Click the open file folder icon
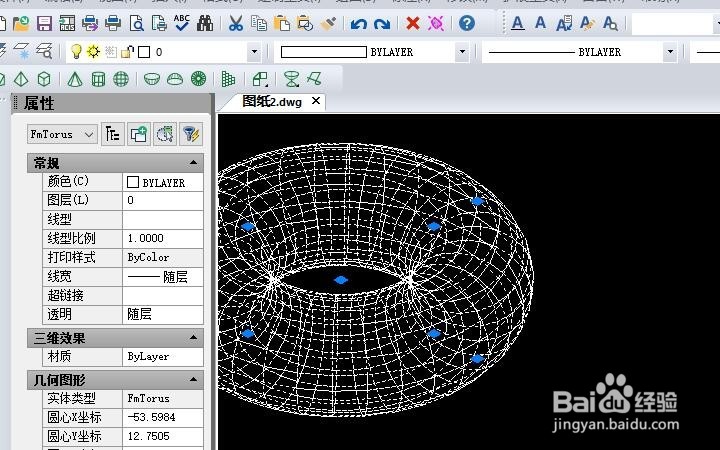This screenshot has width=720, height=450. tap(21, 23)
